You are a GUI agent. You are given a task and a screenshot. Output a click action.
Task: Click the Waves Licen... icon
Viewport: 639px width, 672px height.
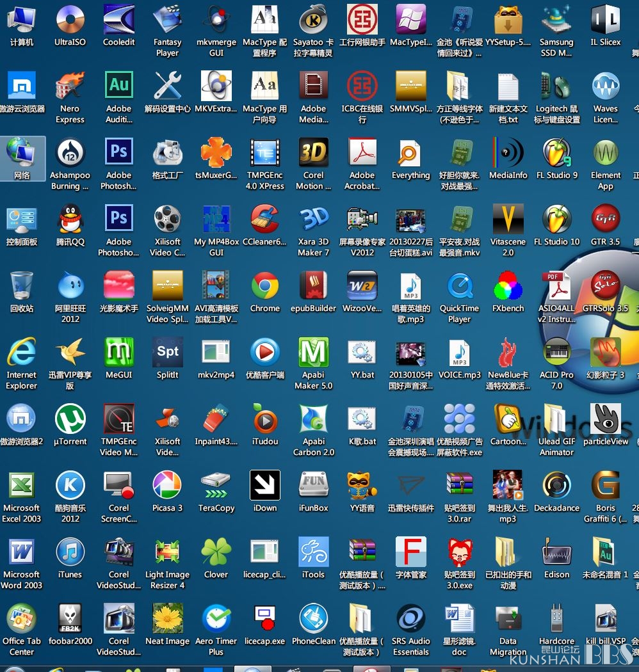coord(606,86)
